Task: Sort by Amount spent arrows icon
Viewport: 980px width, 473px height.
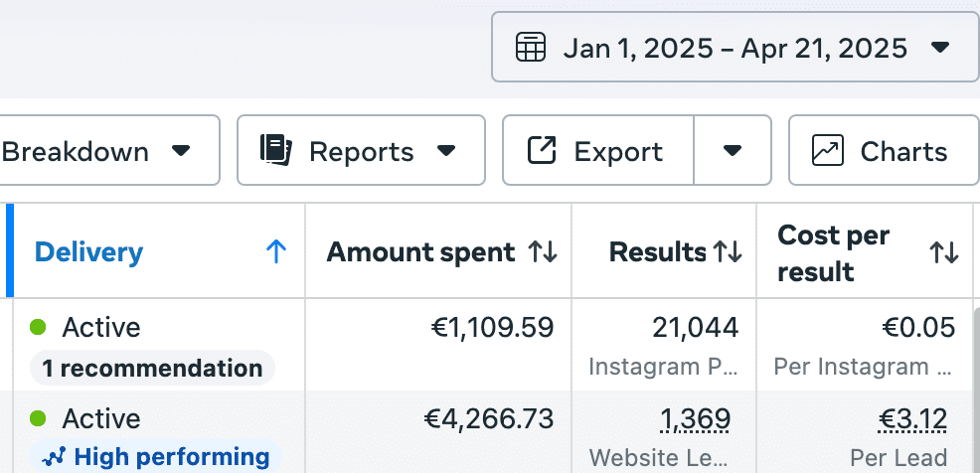Action: pos(543,252)
